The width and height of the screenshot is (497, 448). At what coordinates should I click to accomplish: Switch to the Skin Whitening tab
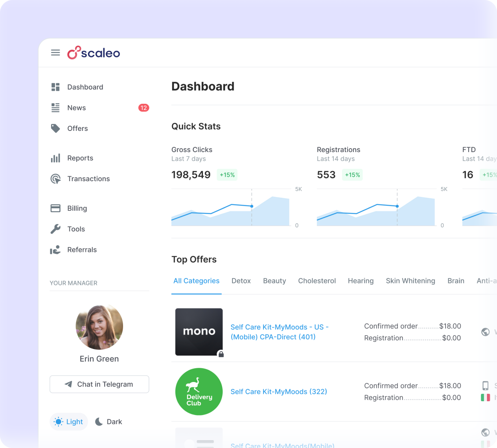tap(410, 281)
